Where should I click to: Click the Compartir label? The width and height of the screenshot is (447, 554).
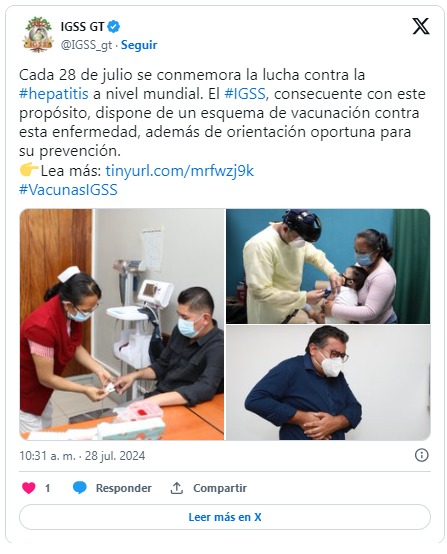point(220,488)
